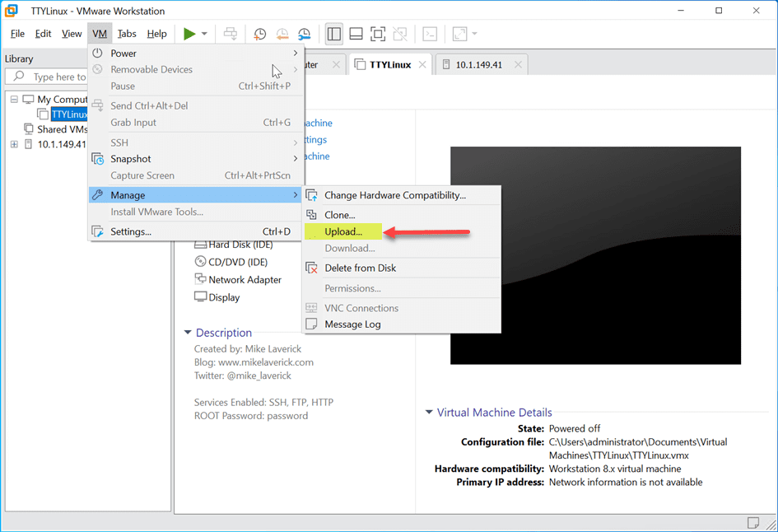This screenshot has width=778, height=532.
Task: Click the console view toolbar icon
Action: (430, 34)
